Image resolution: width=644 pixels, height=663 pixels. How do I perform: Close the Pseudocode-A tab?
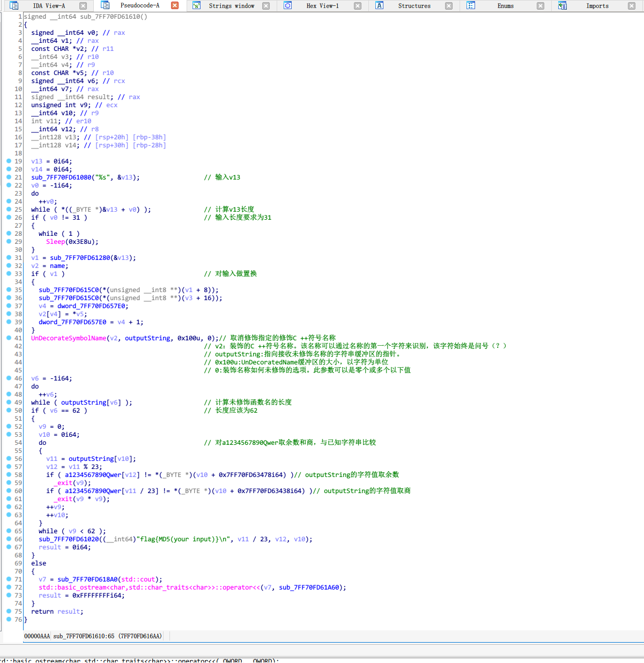pos(175,5)
